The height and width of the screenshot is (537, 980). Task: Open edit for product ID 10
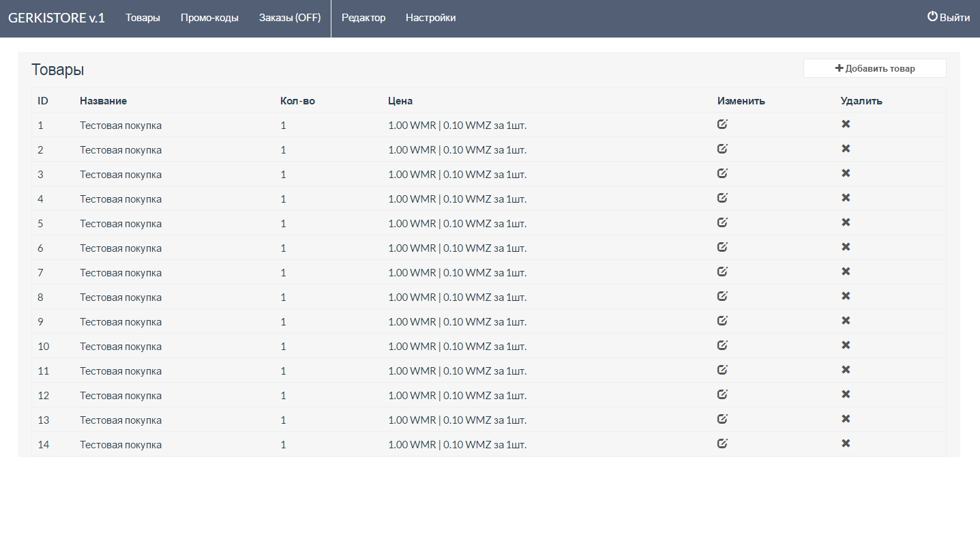coord(722,345)
